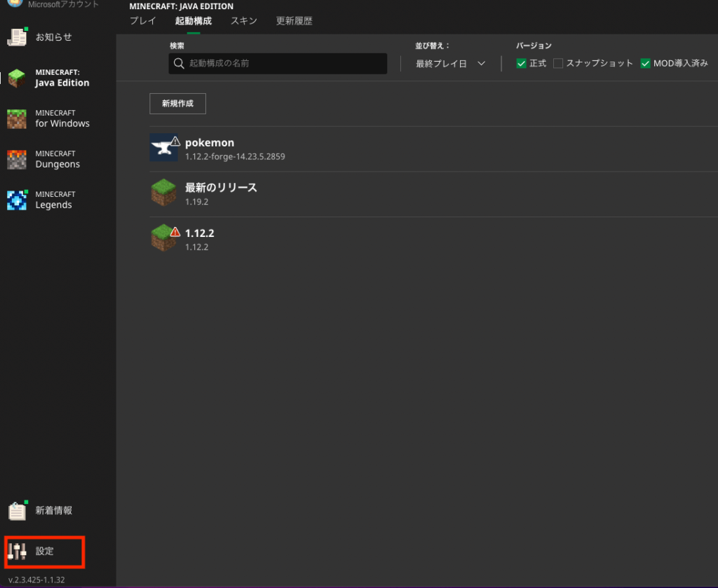Screen dimensions: 718x588
Task: Select the お知らせ sidebar label
Action: (53, 37)
